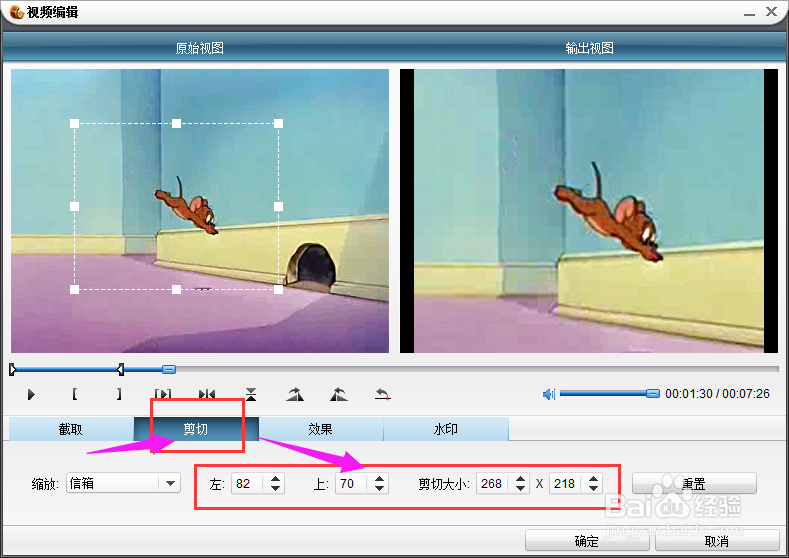This screenshot has width=789, height=558.
Task: Minimize the 视频编辑 window
Action: tap(750, 13)
